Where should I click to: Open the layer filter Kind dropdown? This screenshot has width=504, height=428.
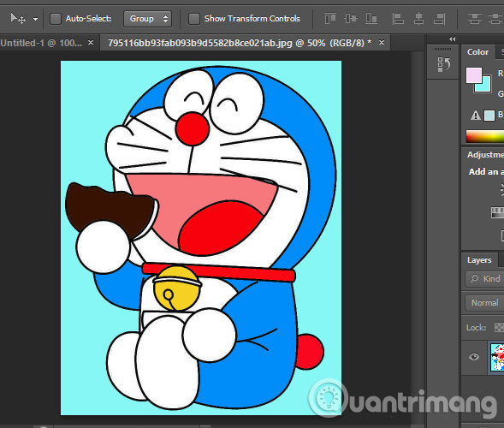pos(484,279)
